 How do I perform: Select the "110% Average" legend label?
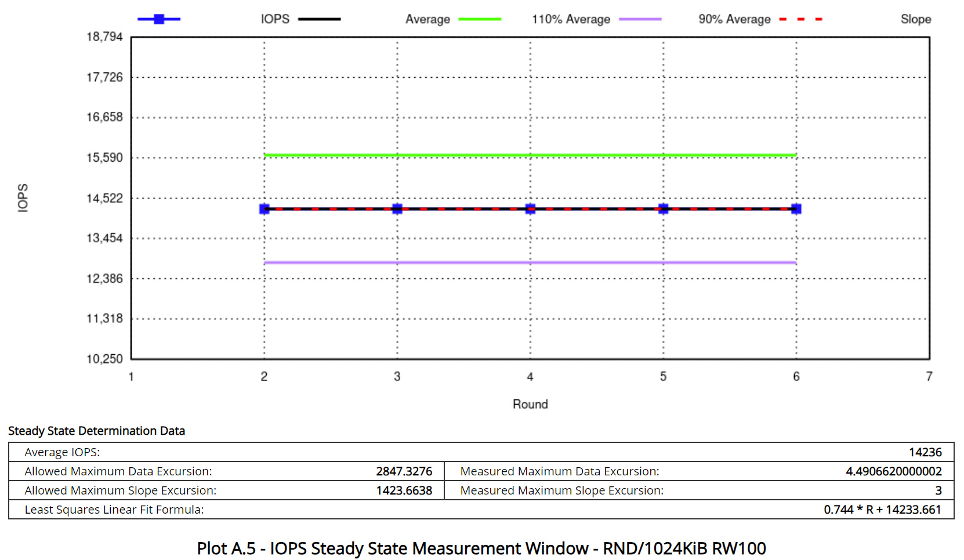click(x=571, y=19)
